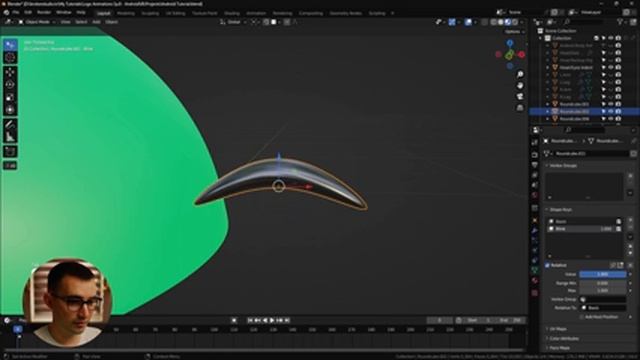
Task: Open the Particles properties tab
Action: (535, 241)
